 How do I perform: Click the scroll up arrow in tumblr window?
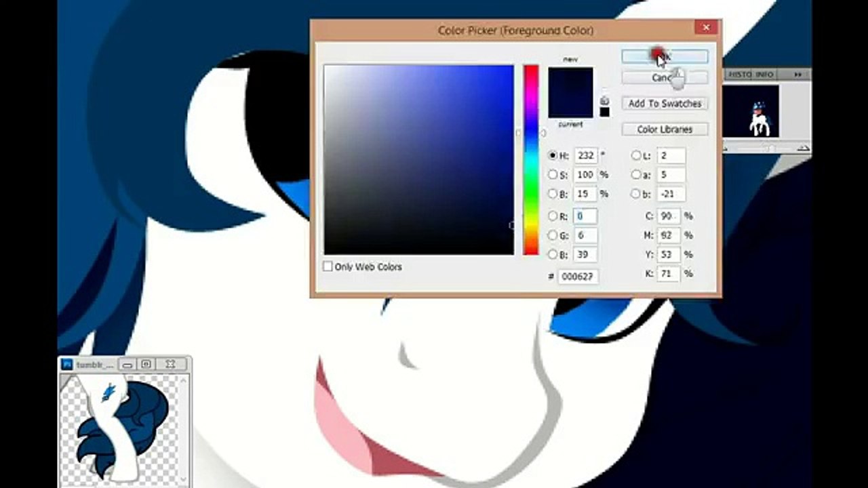tap(184, 380)
